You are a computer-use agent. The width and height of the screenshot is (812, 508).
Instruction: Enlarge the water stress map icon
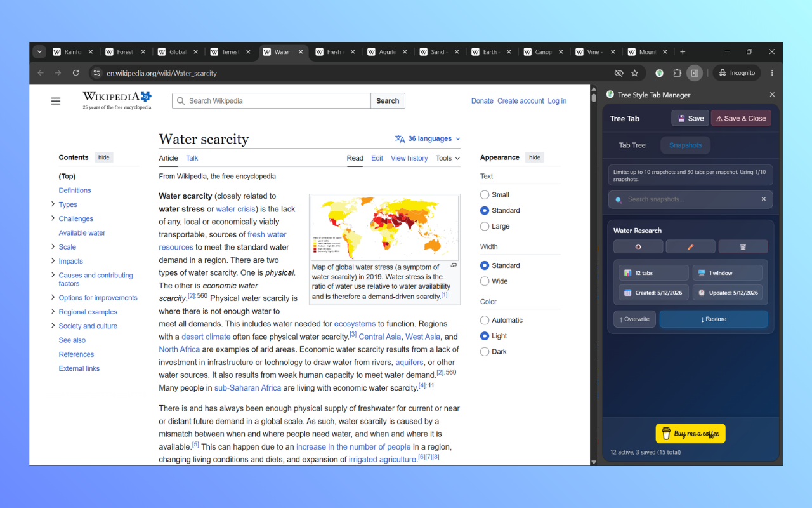coord(454,265)
